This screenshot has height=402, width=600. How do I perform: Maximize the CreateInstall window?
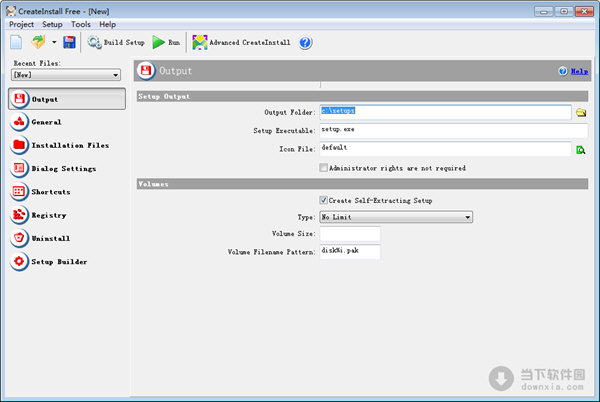pyautogui.click(x=564, y=11)
